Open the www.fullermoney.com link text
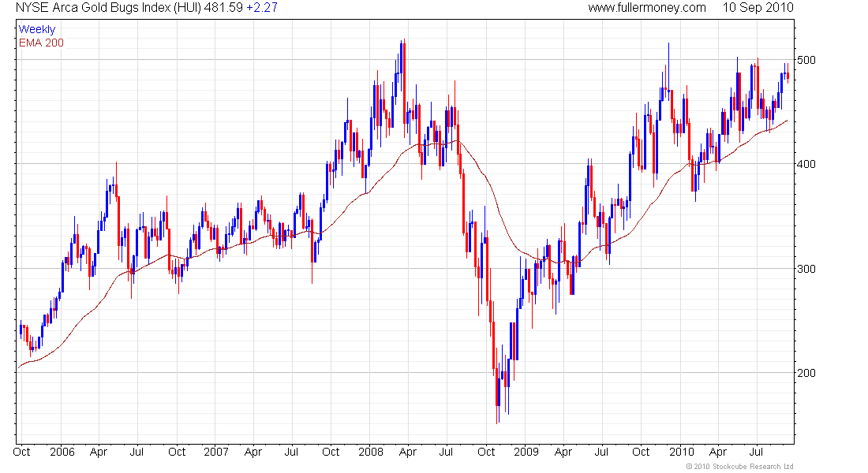This screenshot has width=868, height=473. [x=647, y=8]
